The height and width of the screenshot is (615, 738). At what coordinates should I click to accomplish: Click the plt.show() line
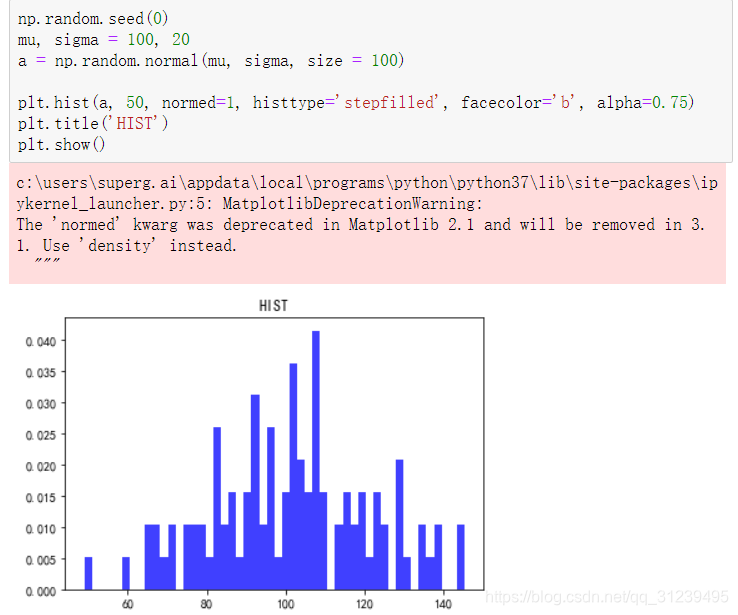click(61, 144)
